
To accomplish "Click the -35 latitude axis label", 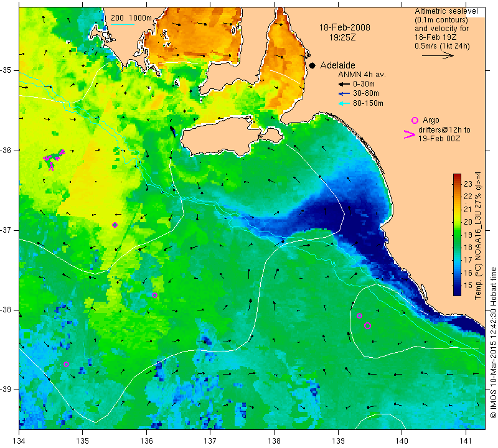I will [6, 70].
